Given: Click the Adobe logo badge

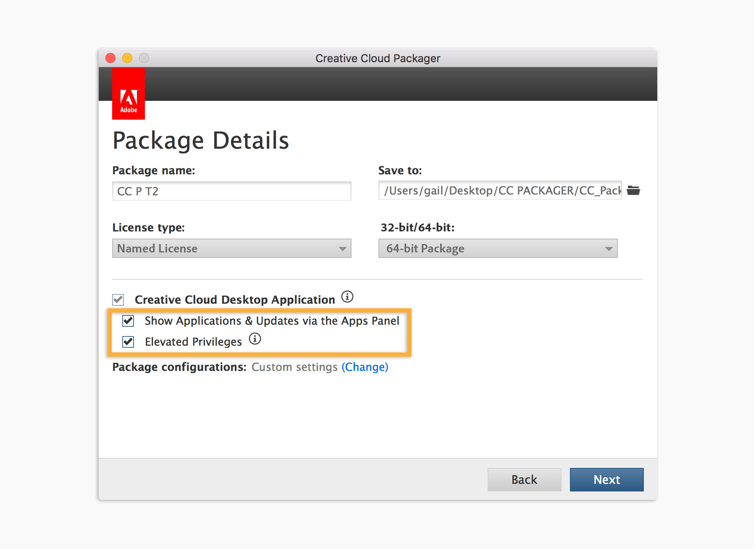Looking at the screenshot, I should click(x=129, y=94).
